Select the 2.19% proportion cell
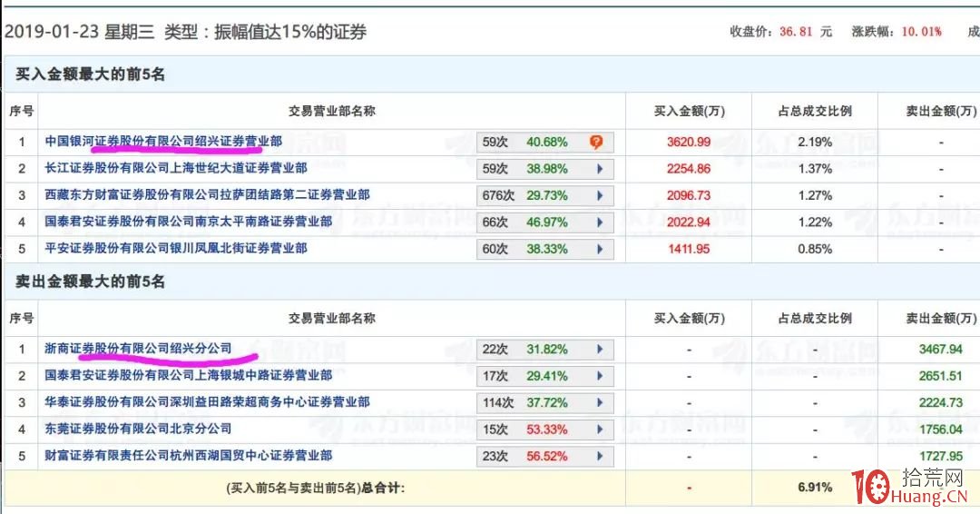 (x=815, y=142)
